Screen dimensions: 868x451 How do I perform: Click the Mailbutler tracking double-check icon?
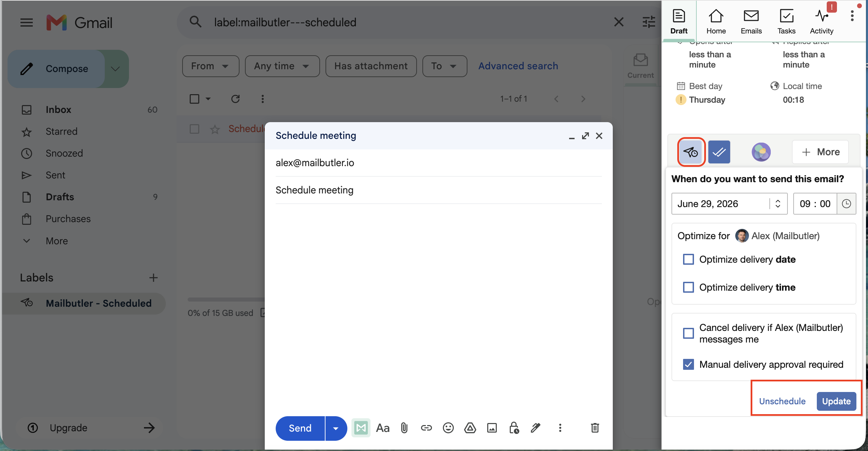click(x=719, y=152)
